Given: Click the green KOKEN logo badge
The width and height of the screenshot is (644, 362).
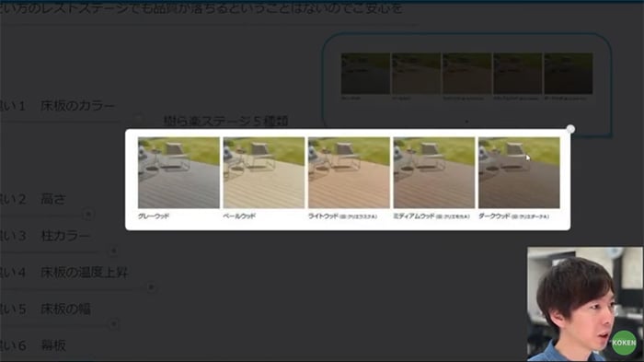Looking at the screenshot, I should click(624, 343).
